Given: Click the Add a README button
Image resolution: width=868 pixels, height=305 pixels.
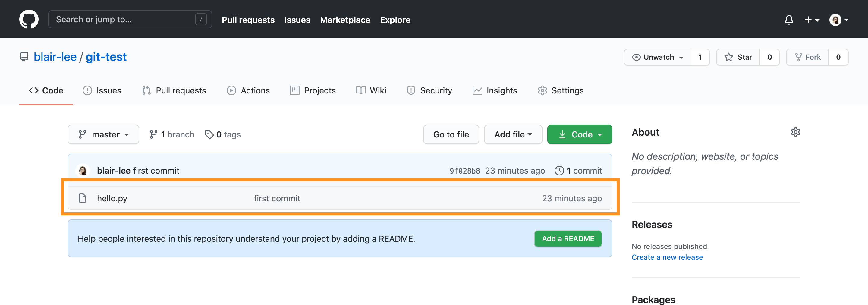Looking at the screenshot, I should (568, 238).
